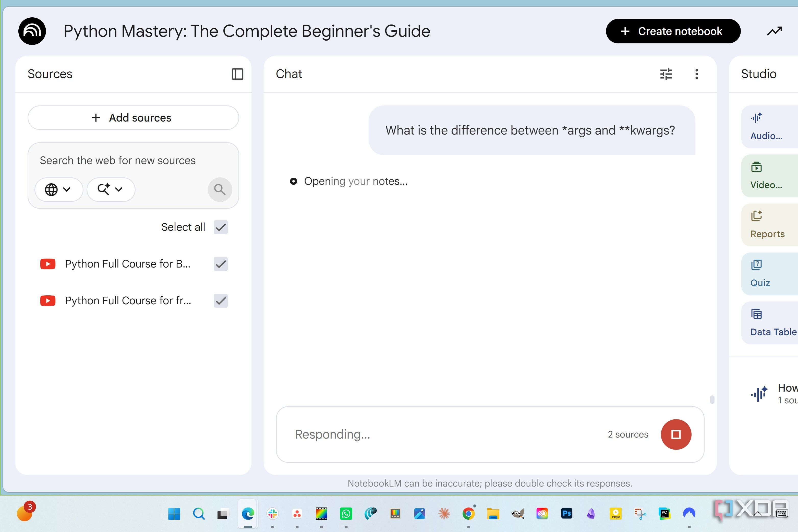Toggle the Select all checkbox

(x=221, y=227)
